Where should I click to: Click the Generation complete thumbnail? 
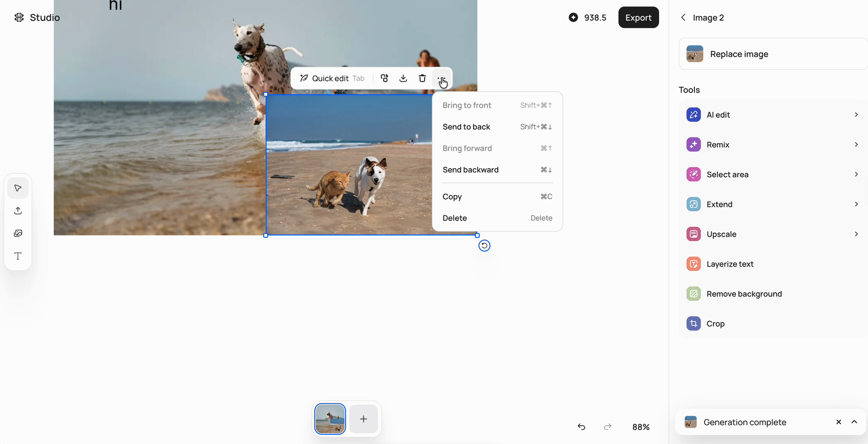click(691, 422)
